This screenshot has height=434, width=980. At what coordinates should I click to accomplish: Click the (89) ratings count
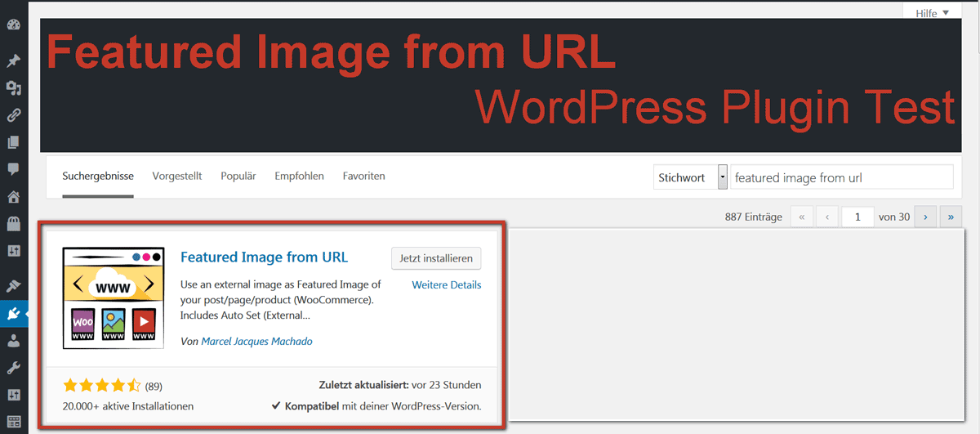pyautogui.click(x=154, y=386)
